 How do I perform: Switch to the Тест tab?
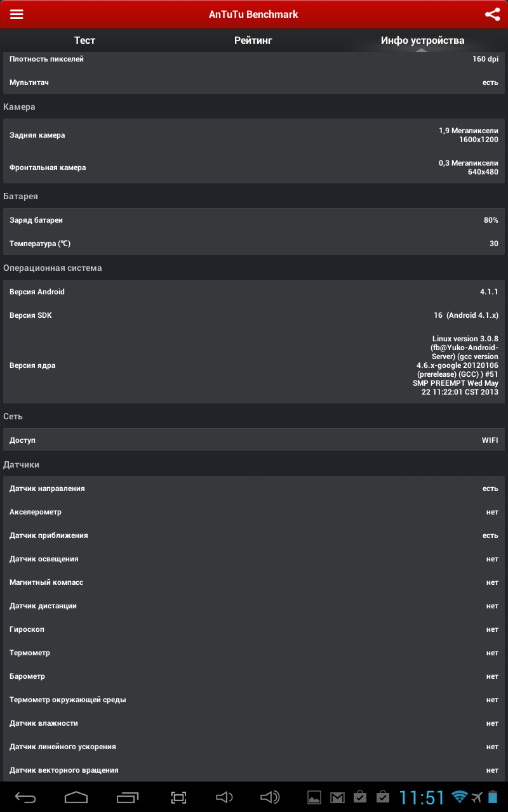[84, 41]
